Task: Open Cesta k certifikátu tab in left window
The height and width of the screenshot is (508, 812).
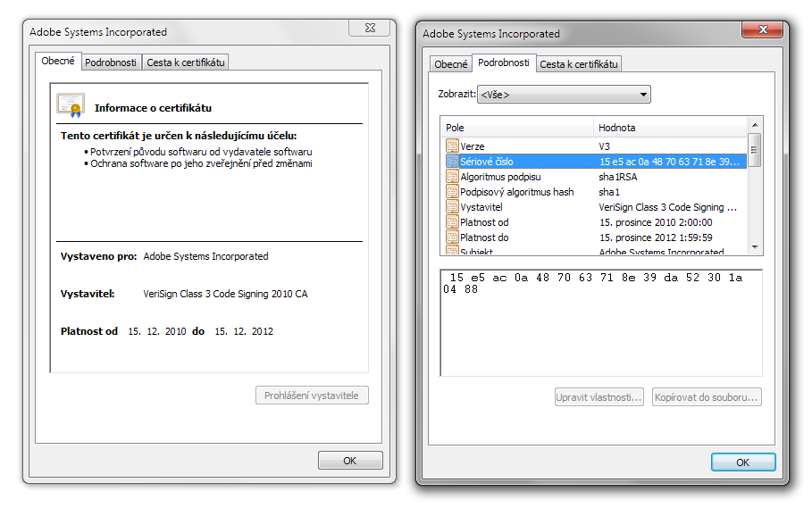Action: tap(186, 62)
